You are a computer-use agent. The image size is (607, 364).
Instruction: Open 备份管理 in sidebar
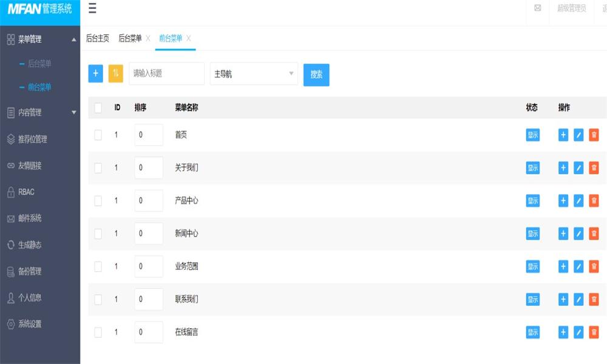30,271
